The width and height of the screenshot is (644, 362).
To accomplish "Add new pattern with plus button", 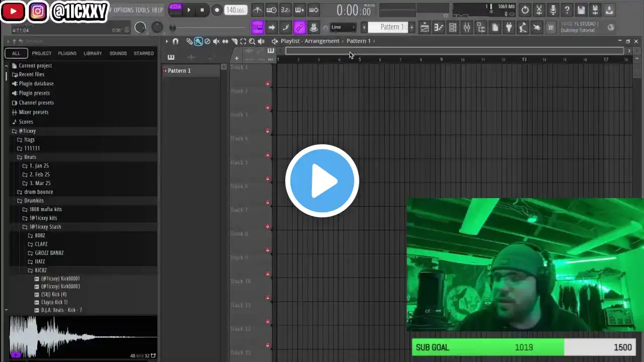I will coord(412,27).
